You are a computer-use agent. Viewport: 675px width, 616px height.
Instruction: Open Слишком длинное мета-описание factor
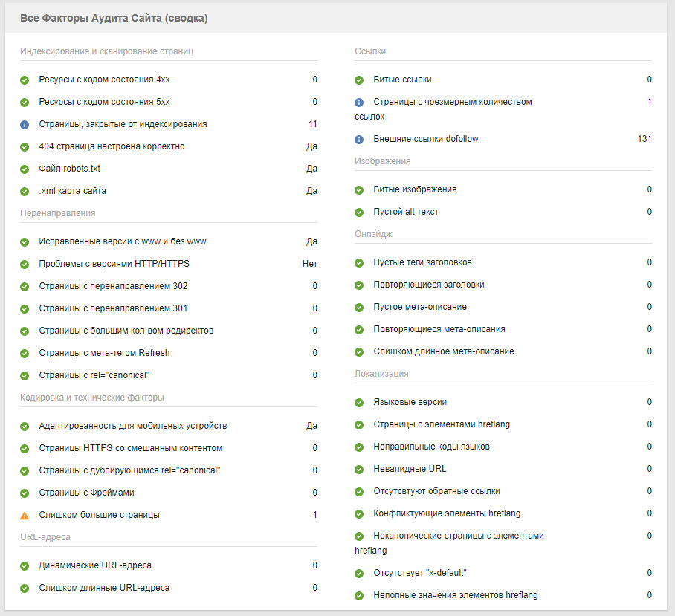(x=443, y=351)
